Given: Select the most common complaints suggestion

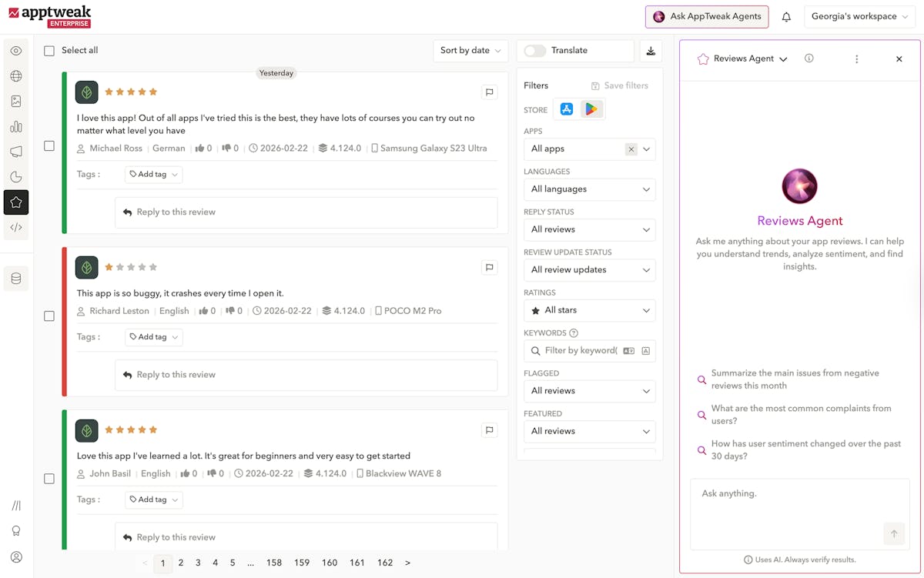Looking at the screenshot, I should (x=801, y=415).
